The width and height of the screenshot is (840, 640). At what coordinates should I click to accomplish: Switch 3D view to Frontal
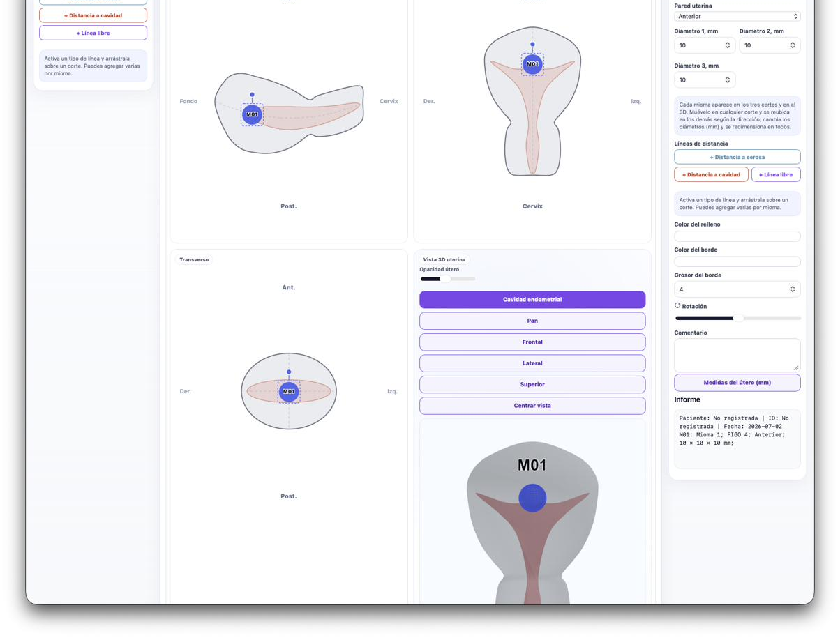click(x=532, y=342)
